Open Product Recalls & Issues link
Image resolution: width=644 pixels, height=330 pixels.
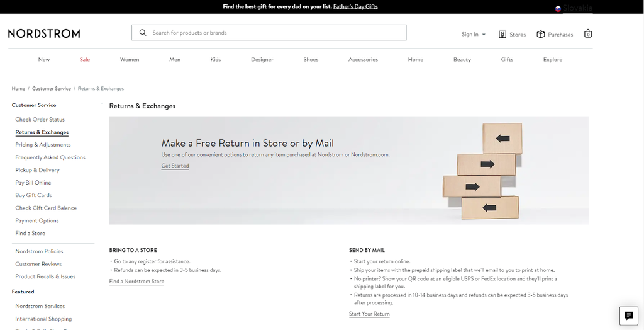coord(45,276)
